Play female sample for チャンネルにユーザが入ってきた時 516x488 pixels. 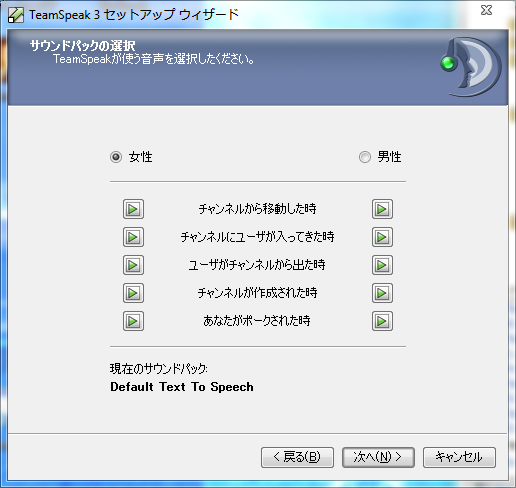coord(133,237)
